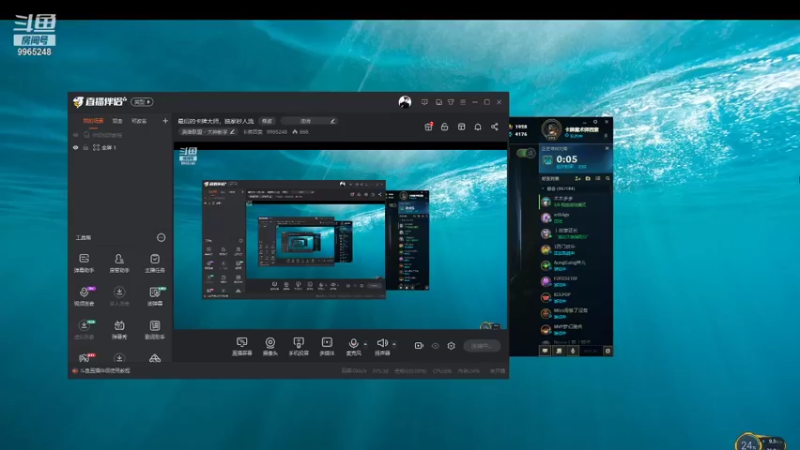The image size is (800, 450).
Task: Switch to the 我的场景 scene tab
Action: [93, 121]
